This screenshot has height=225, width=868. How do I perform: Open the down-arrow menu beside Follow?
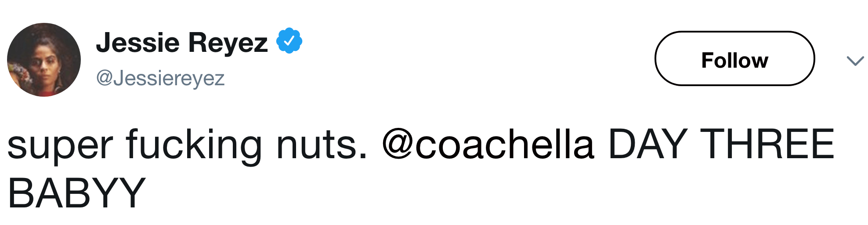coord(854,61)
